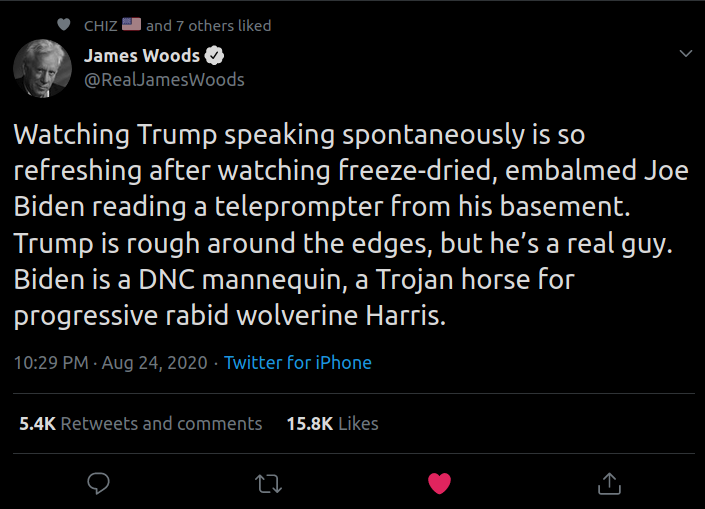Viewport: 705px width, 509px height.
Task: View the 15.8K Likes list
Action: click(333, 424)
